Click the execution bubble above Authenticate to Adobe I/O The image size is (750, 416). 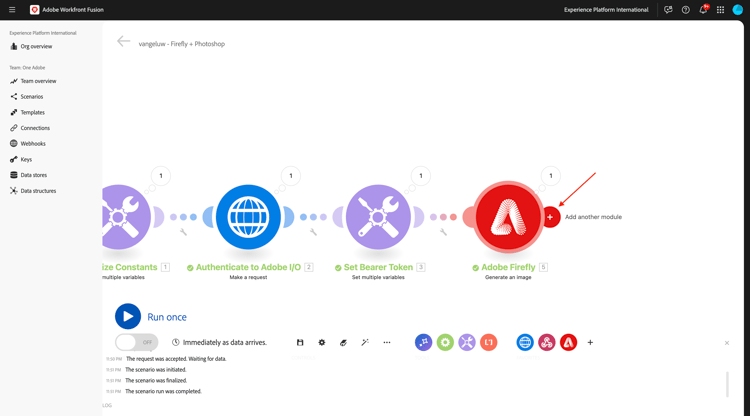click(291, 176)
